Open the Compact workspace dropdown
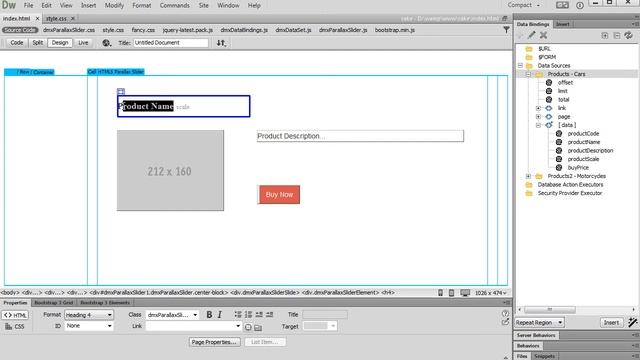The height and width of the screenshot is (360, 640). [524, 5]
